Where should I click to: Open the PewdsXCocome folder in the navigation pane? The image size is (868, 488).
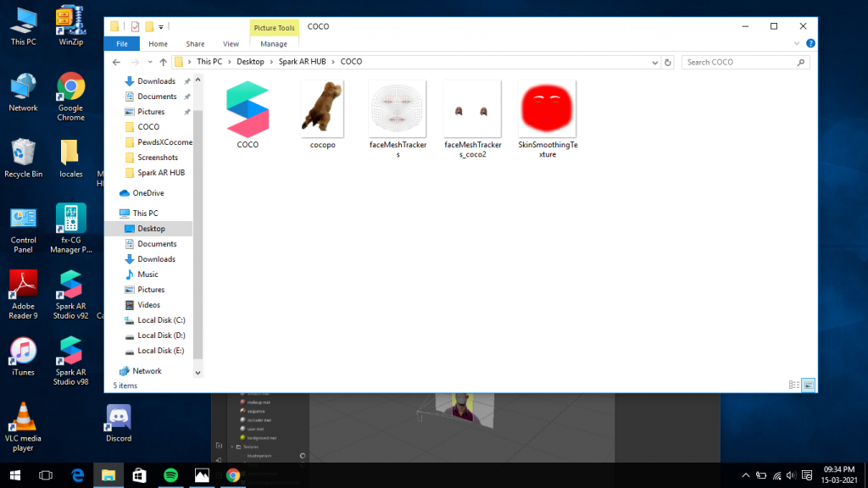click(x=164, y=142)
